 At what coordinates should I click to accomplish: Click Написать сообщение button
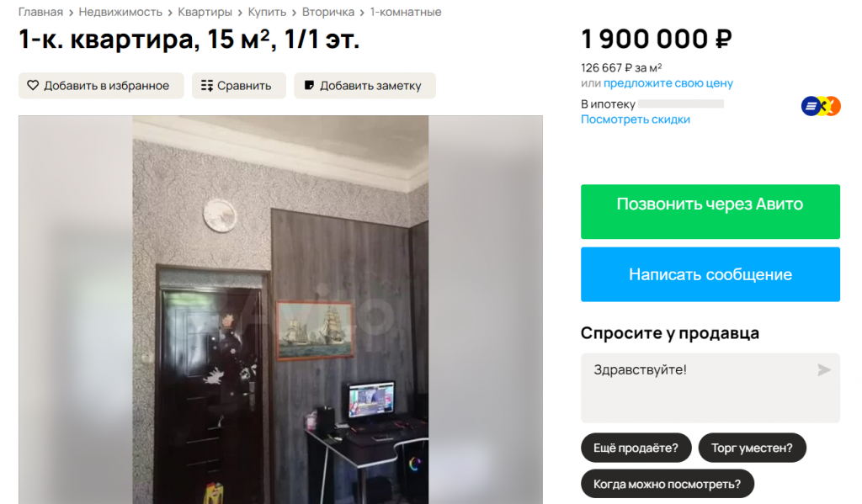[710, 274]
